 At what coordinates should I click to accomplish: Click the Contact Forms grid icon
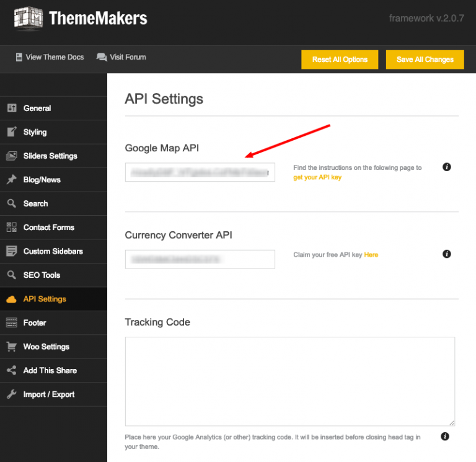pyautogui.click(x=12, y=227)
